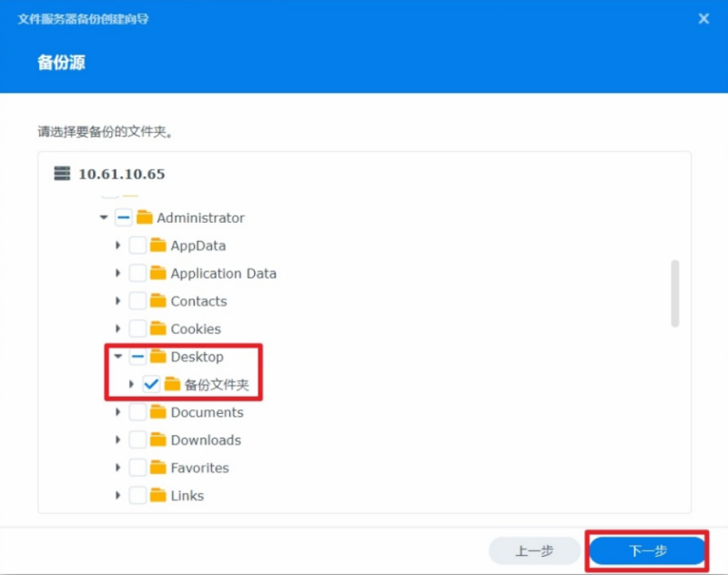Select the Downloads row label
The width and height of the screenshot is (728, 575).
tap(207, 440)
